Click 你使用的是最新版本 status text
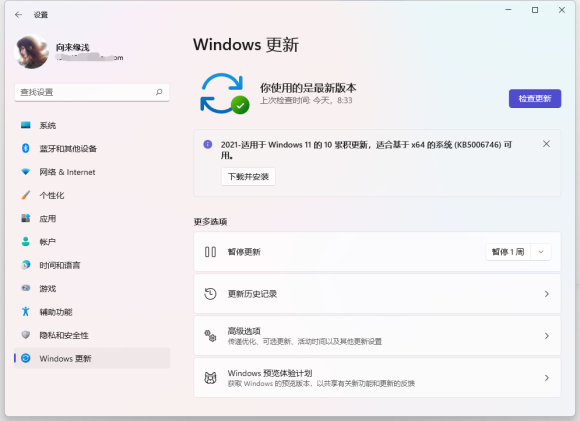 point(308,88)
